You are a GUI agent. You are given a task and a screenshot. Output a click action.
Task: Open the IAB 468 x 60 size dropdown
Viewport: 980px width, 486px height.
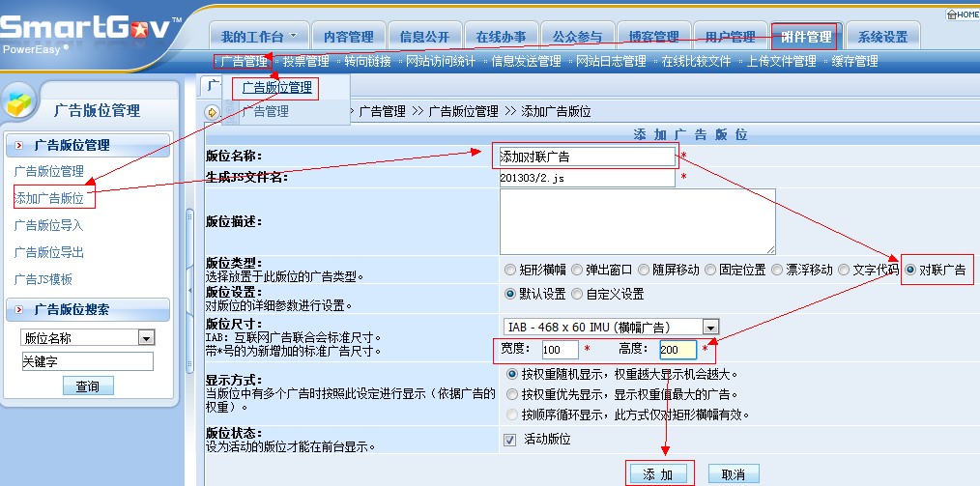(611, 327)
